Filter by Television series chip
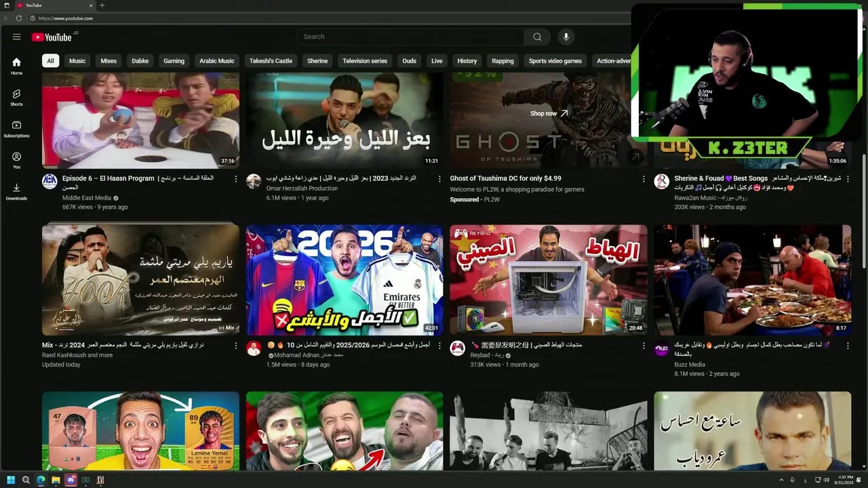868x488 pixels. pyautogui.click(x=365, y=61)
